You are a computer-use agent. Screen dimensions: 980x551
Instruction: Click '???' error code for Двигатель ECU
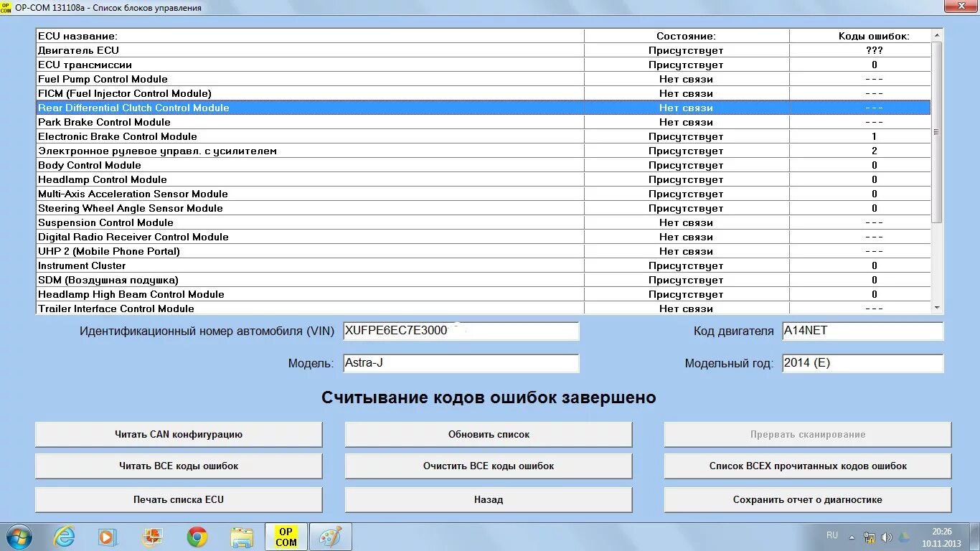click(874, 50)
